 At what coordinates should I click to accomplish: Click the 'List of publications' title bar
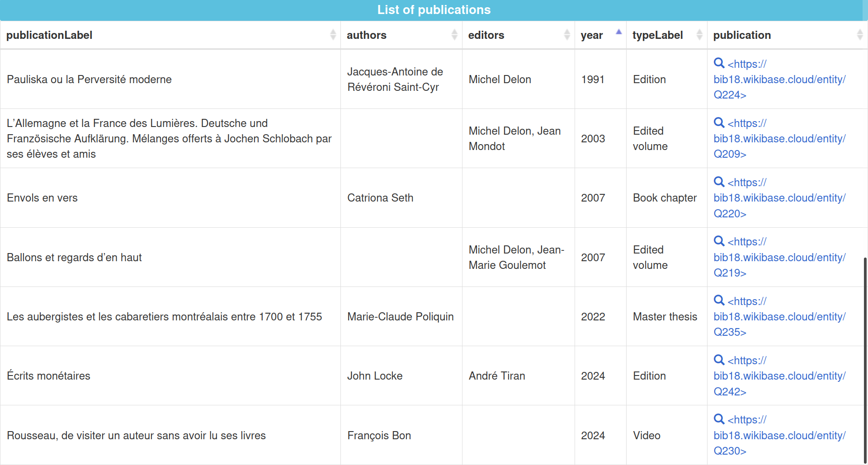(434, 10)
